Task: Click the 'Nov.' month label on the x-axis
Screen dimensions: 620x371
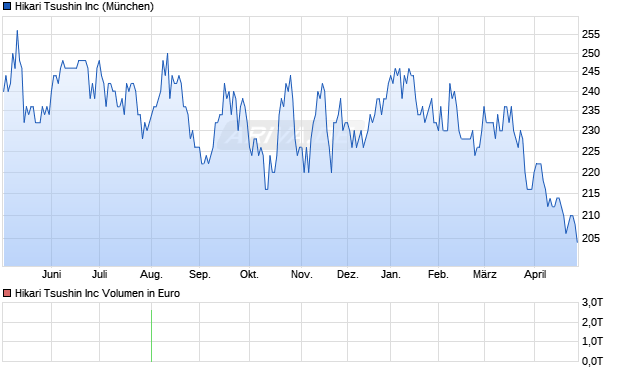Action: 302,274
